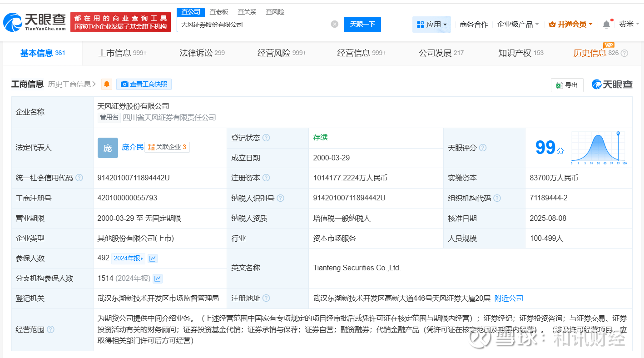The height and width of the screenshot is (358, 644).
Task: Expand the 2024年报 selector for 参保人数
Action: 129,259
